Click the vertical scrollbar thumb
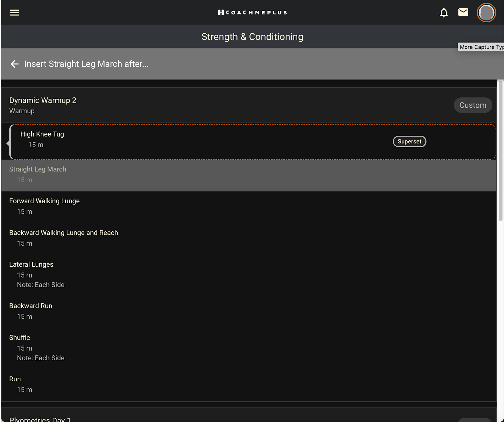The height and width of the screenshot is (422, 504). tap(501, 151)
